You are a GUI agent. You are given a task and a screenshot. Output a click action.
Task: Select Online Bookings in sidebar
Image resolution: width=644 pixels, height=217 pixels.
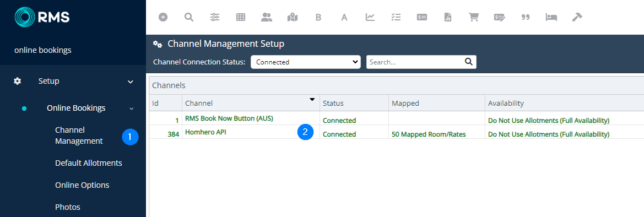pos(76,108)
